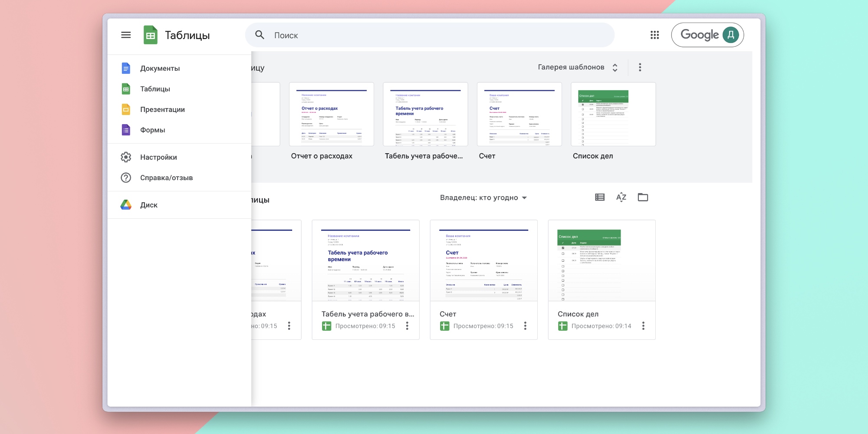The height and width of the screenshot is (434, 868).
Task: Click the purple Forms icon in sidebar
Action: pos(126,130)
